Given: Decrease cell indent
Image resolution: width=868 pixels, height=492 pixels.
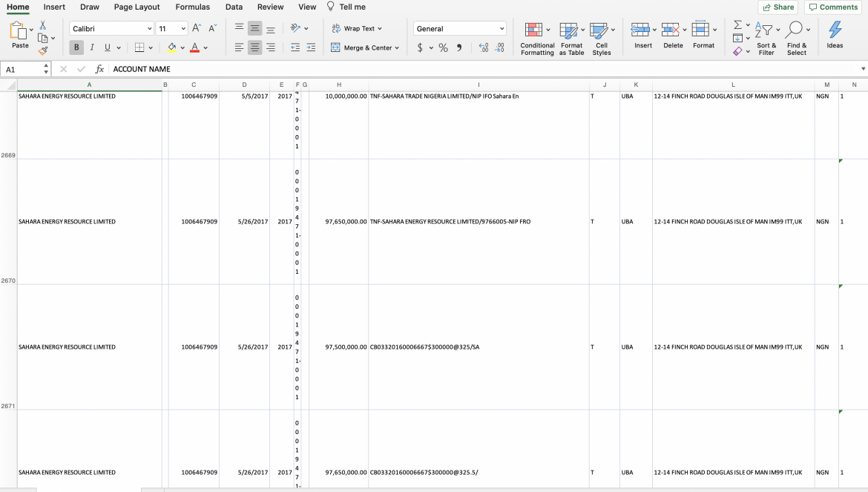Looking at the screenshot, I should pos(295,47).
